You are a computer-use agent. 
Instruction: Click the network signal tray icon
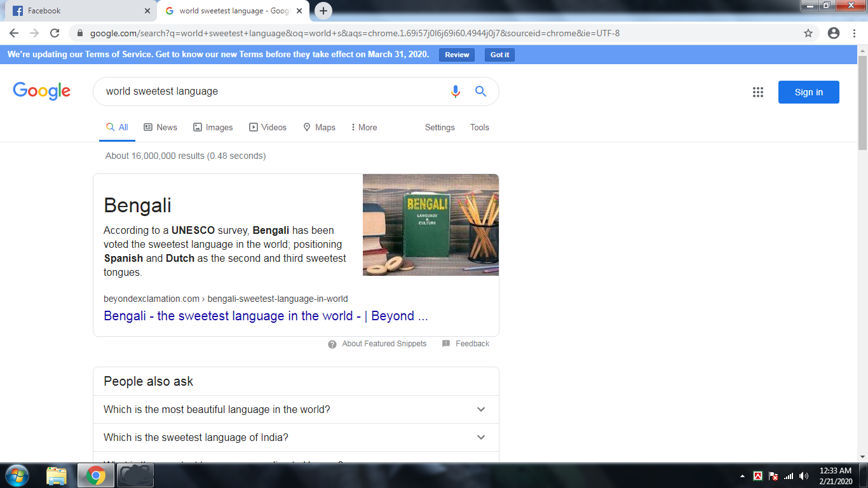pyautogui.click(x=789, y=476)
